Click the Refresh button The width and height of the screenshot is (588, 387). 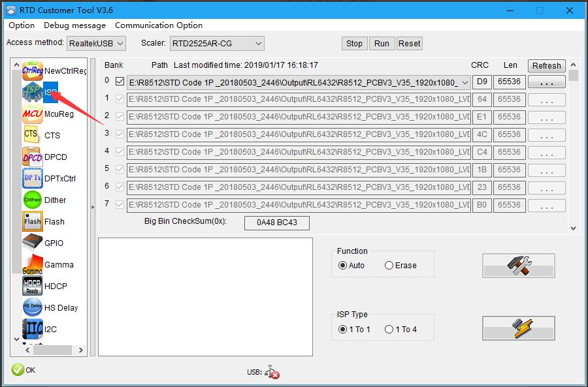coord(546,65)
